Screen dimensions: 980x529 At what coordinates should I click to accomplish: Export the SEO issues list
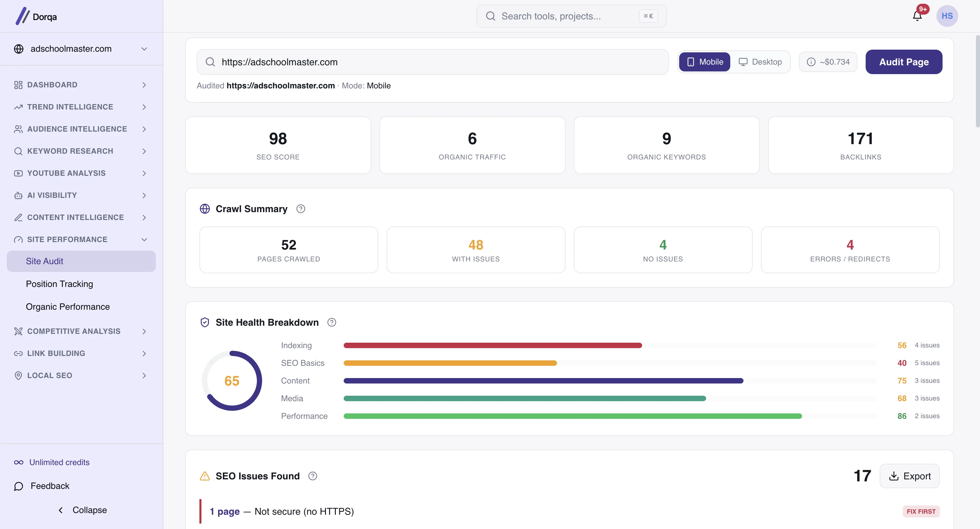coord(910,476)
